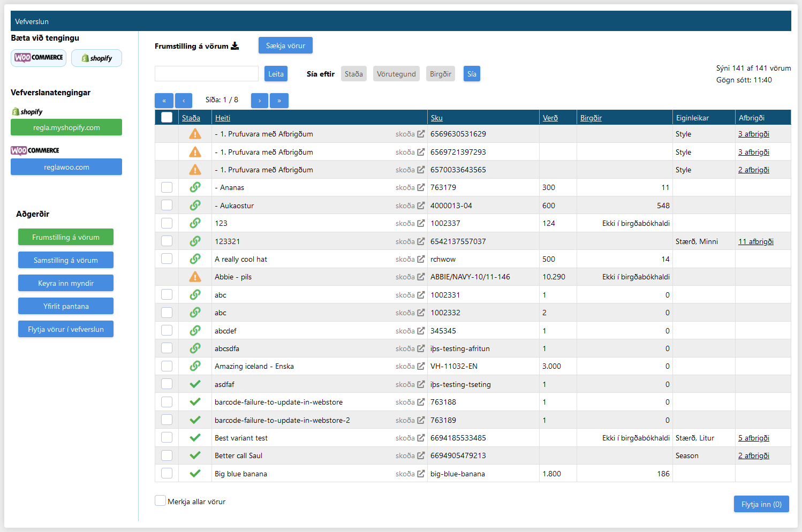The width and height of the screenshot is (802, 532).
Task: Open the 11 afbrigði link for 123321
Action: click(755, 241)
